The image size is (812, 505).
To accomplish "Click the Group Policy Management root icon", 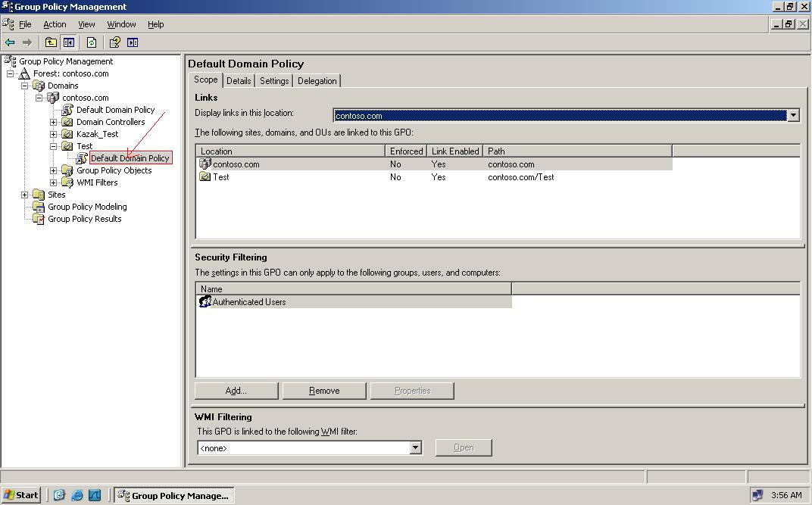I will (10, 61).
